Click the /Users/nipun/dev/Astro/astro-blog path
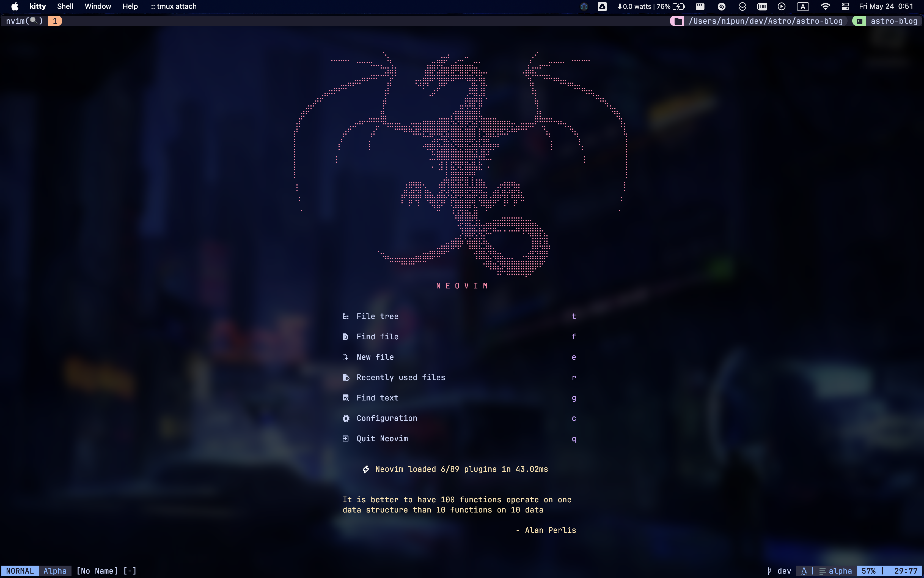924x578 pixels. tap(766, 21)
